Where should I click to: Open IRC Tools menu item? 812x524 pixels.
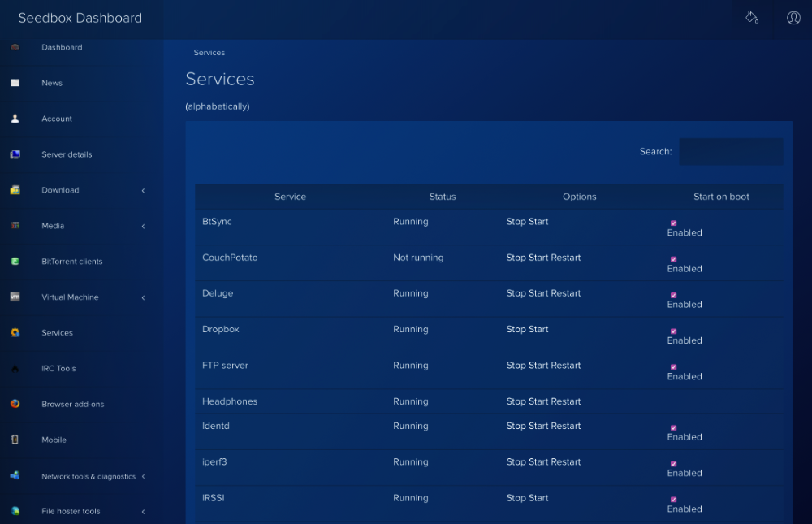pos(58,369)
